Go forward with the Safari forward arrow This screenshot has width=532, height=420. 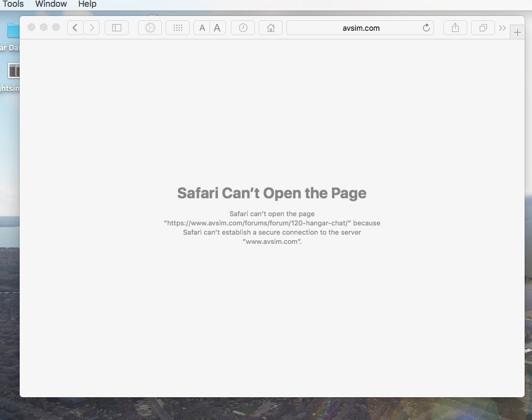(92, 28)
